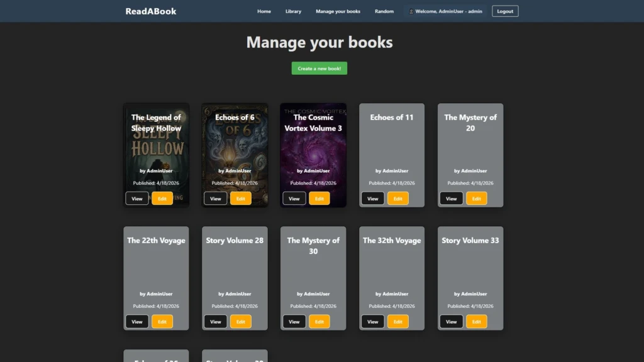Viewport: 644px width, 362px height.
Task: Edit Echoes of 11
Action: (397, 198)
